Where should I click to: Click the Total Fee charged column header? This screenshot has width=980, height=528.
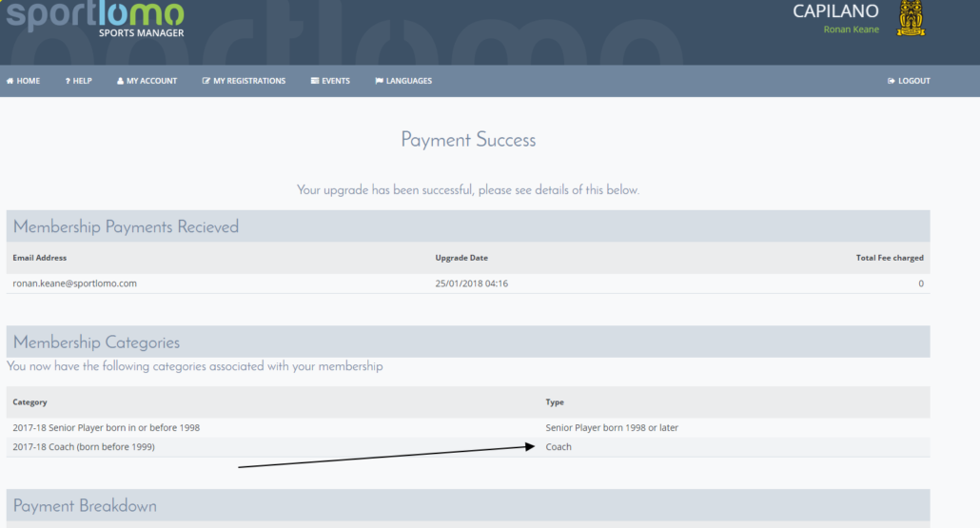tap(890, 258)
